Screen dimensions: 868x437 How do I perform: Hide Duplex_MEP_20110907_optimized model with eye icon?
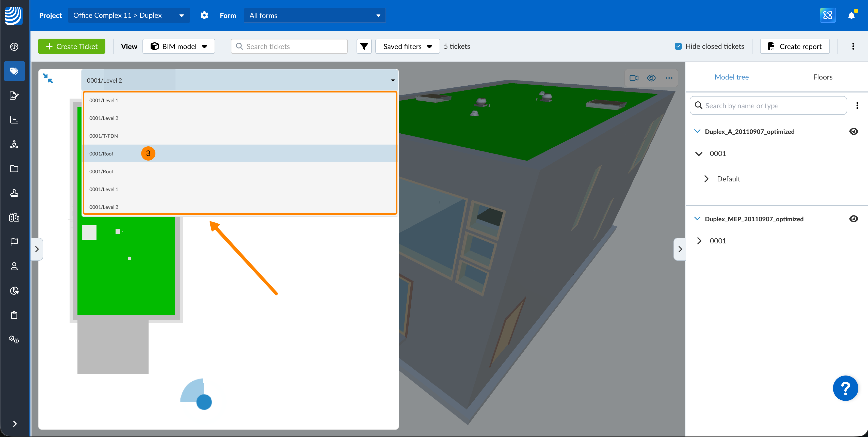(x=853, y=219)
